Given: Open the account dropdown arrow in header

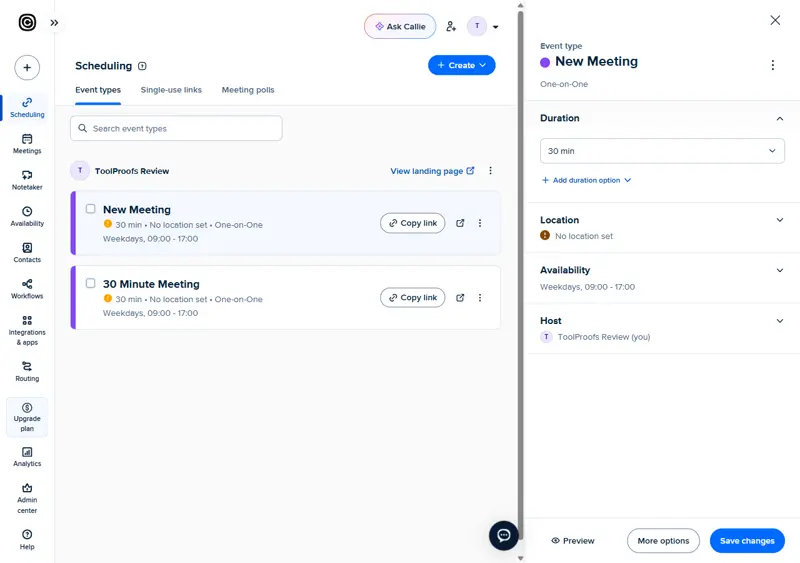Looking at the screenshot, I should (x=495, y=27).
